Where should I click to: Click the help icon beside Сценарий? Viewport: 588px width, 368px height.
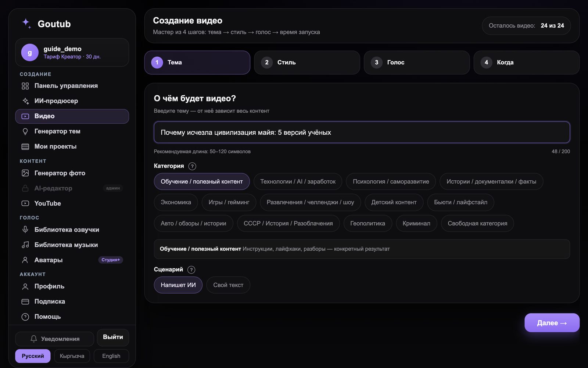click(191, 270)
